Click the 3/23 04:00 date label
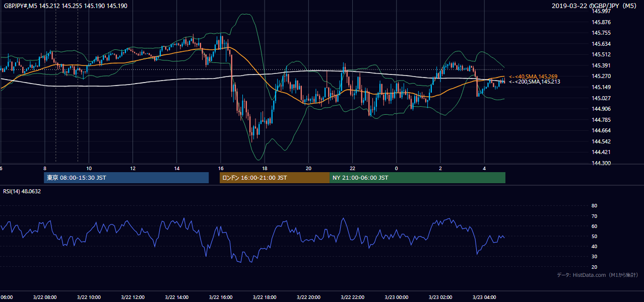 coord(484,297)
